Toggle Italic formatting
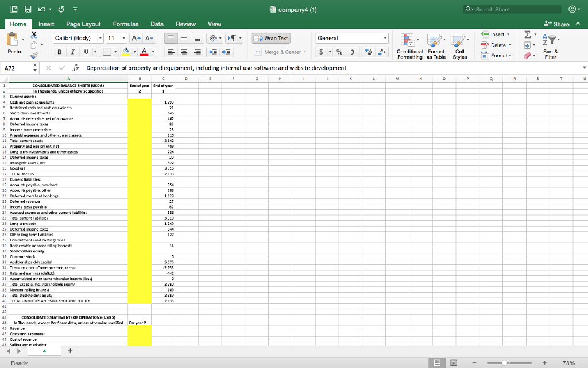Viewport: 588px width, 368px height. pyautogui.click(x=73, y=52)
